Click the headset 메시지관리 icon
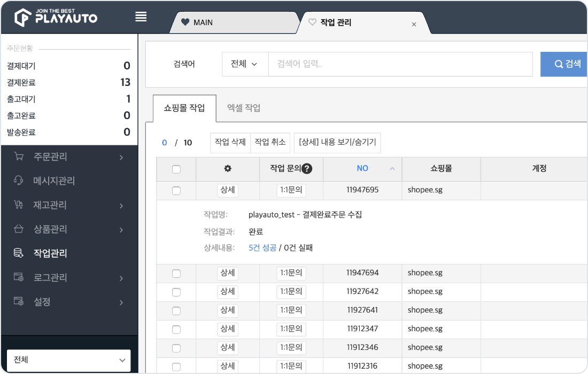Image resolution: width=588 pixels, height=374 pixels. click(19, 181)
